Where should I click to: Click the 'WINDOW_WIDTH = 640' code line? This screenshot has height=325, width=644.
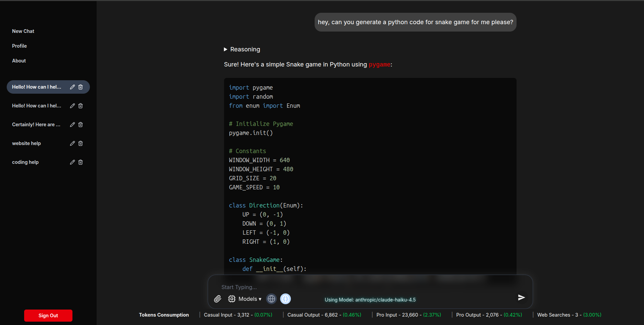pos(259,160)
